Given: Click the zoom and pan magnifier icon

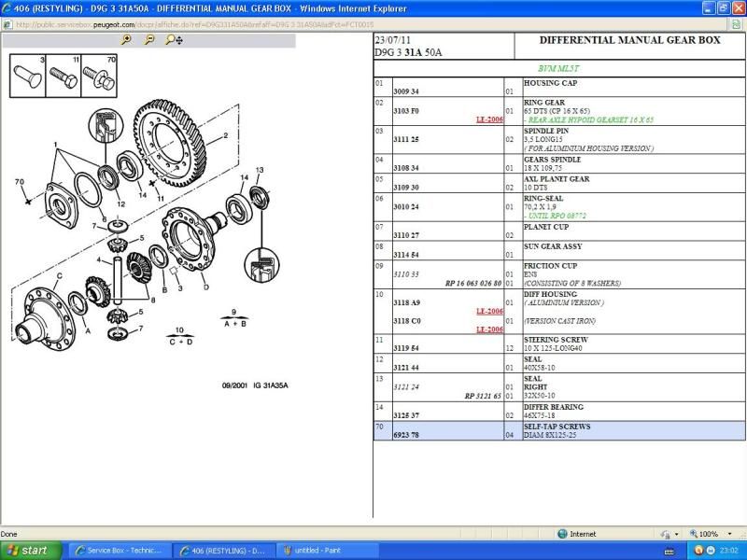Looking at the screenshot, I should coord(174,40).
